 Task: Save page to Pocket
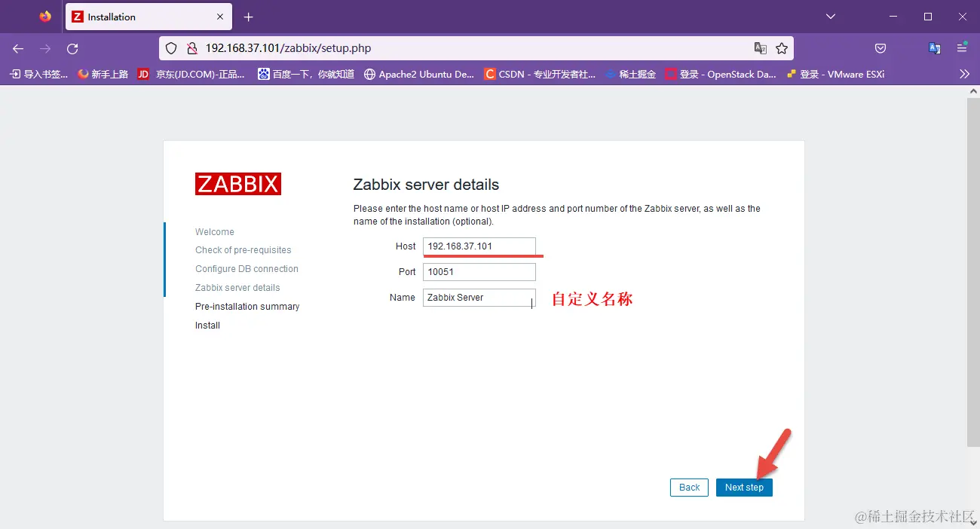point(880,47)
